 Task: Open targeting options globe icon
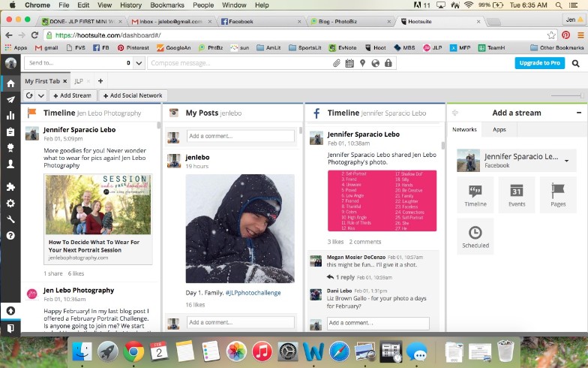375,63
